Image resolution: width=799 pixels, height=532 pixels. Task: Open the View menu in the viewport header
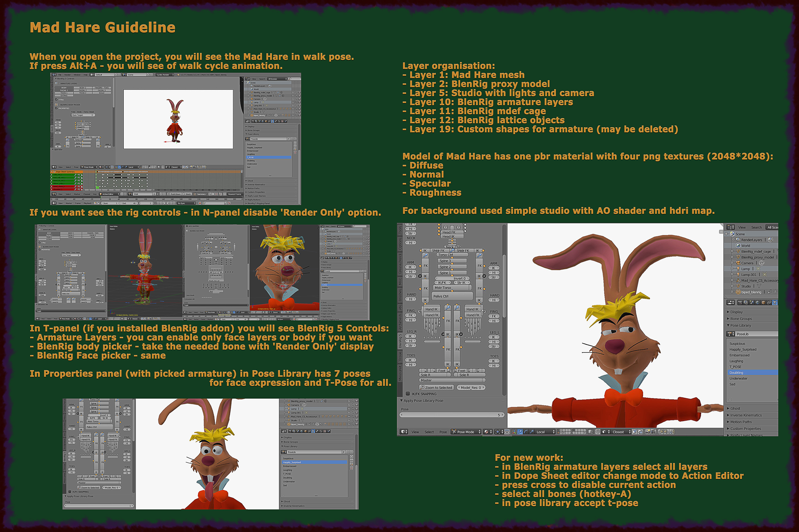click(415, 432)
